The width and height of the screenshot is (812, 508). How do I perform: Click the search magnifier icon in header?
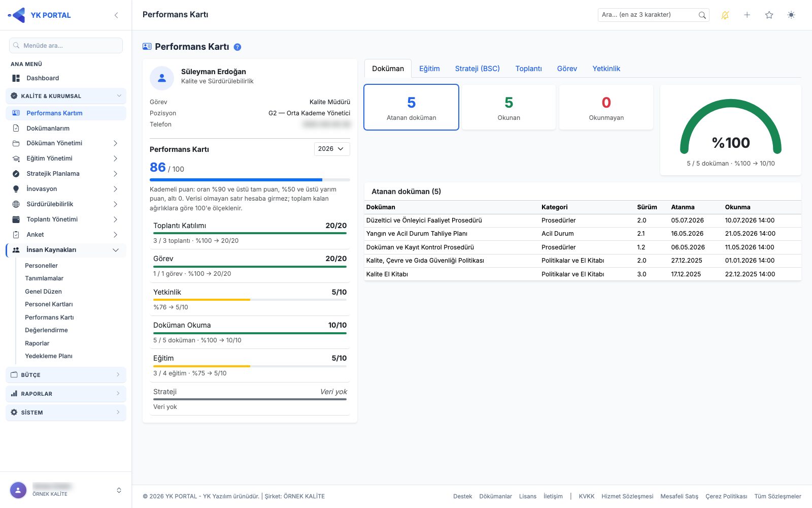(702, 15)
